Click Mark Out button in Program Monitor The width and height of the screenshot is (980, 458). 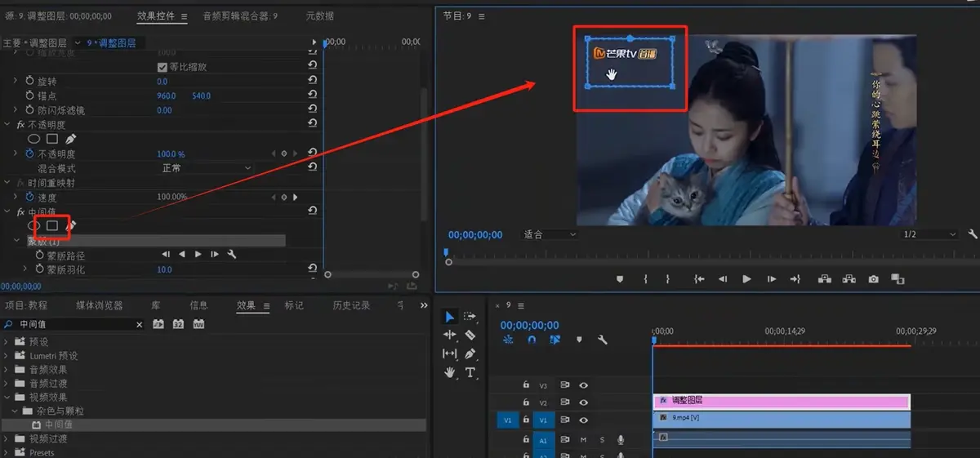click(x=667, y=279)
